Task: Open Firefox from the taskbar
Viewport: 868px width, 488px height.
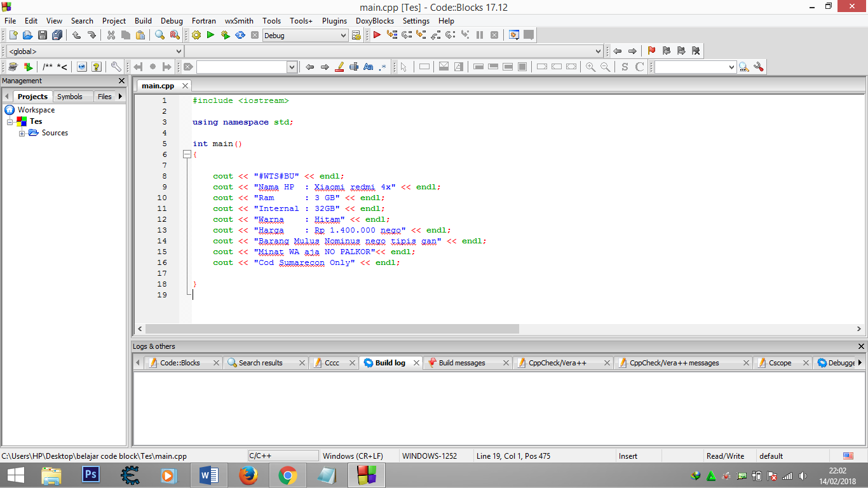Action: pyautogui.click(x=248, y=475)
